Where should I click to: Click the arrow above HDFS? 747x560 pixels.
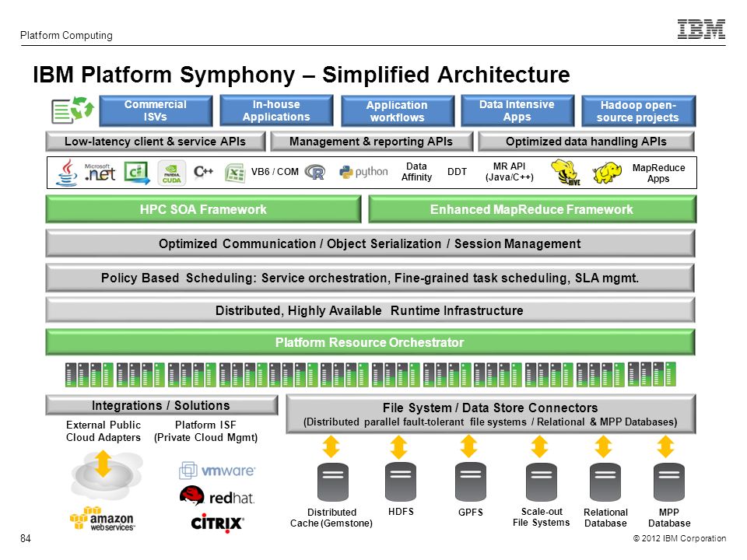point(398,446)
